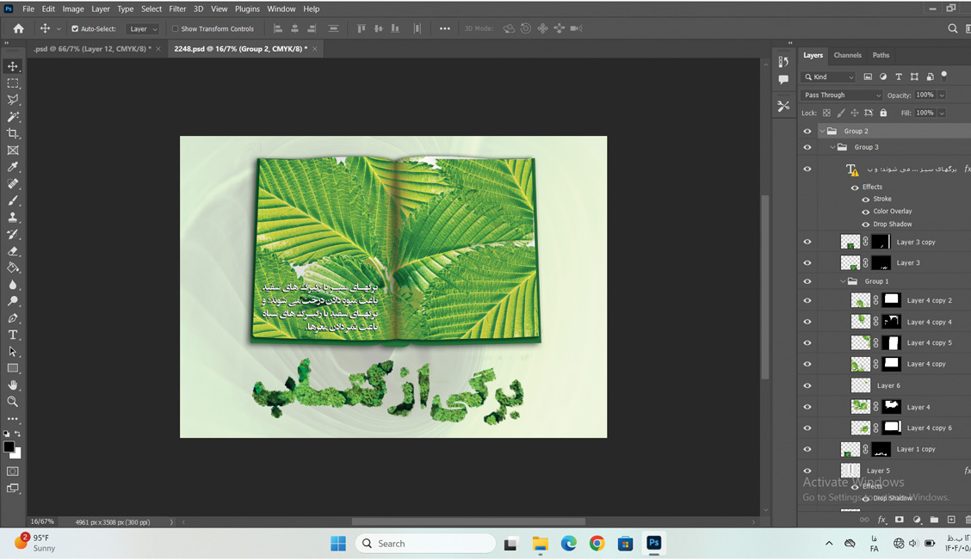971x560 pixels.
Task: Open the Plugins menu
Action: pos(247,9)
